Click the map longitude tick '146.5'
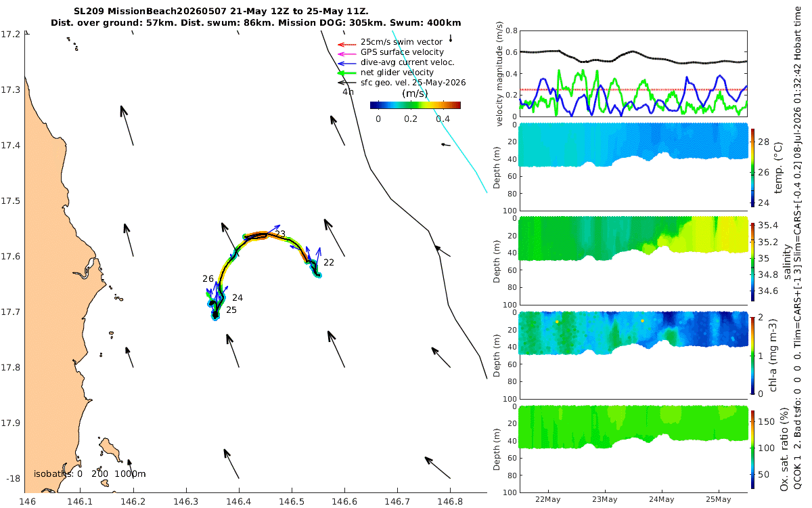 292,501
